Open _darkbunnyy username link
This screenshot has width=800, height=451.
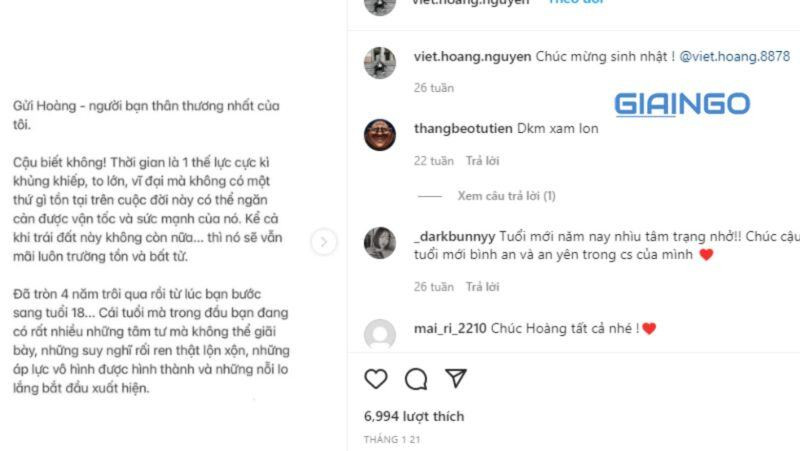click(454, 237)
